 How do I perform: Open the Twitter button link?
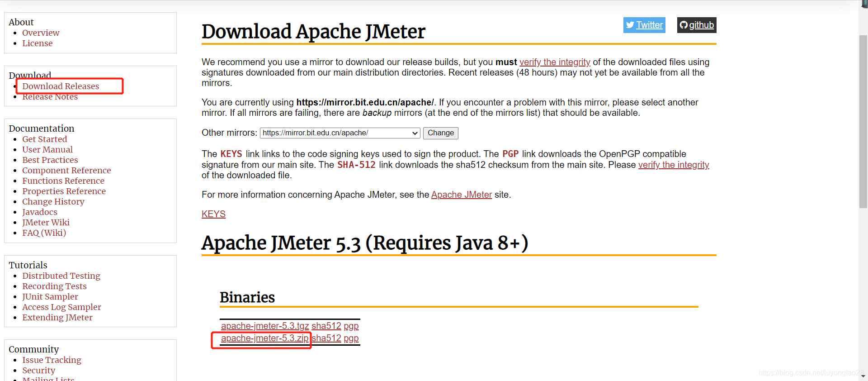coord(644,25)
